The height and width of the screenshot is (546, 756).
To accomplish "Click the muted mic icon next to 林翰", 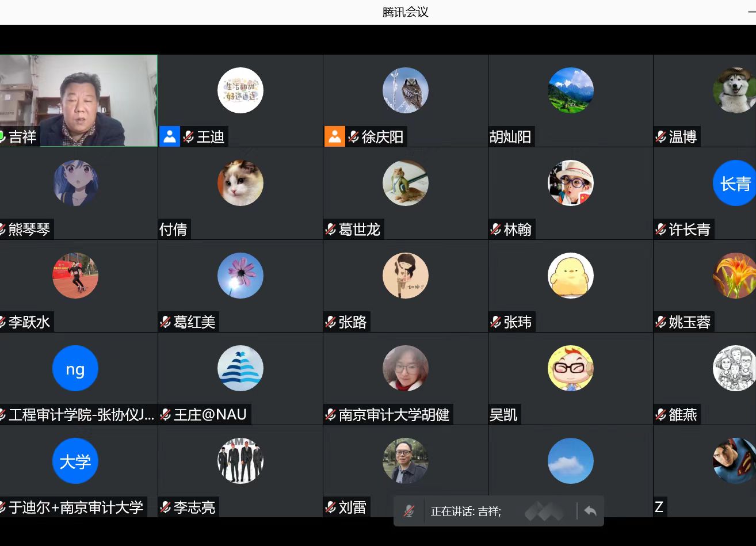I will coord(496,230).
